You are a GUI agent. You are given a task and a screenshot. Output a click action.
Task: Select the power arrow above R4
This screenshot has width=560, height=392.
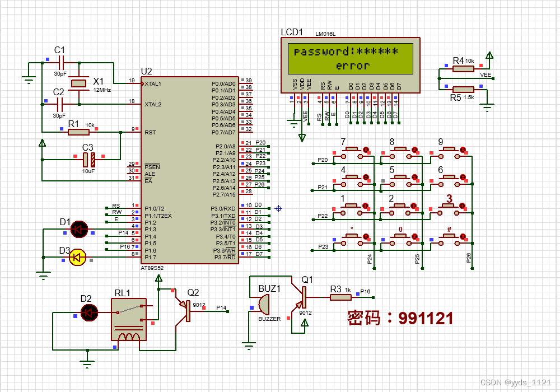[x=489, y=55]
